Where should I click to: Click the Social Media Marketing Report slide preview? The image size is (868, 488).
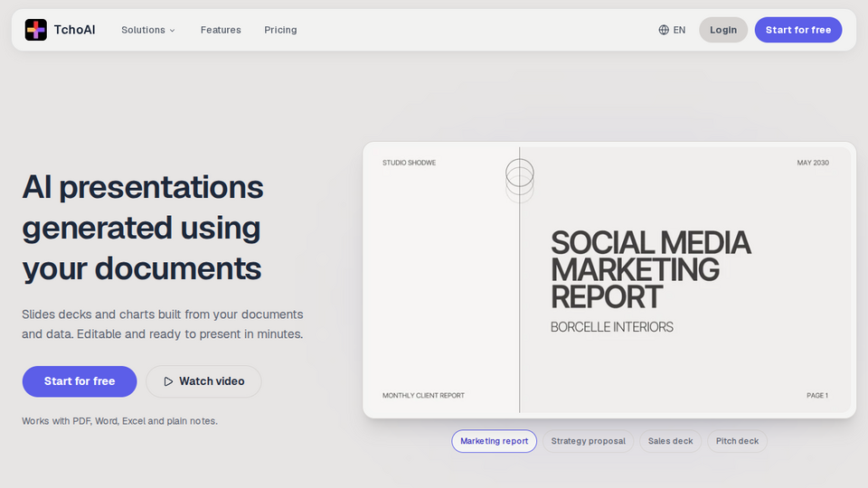[x=609, y=280]
